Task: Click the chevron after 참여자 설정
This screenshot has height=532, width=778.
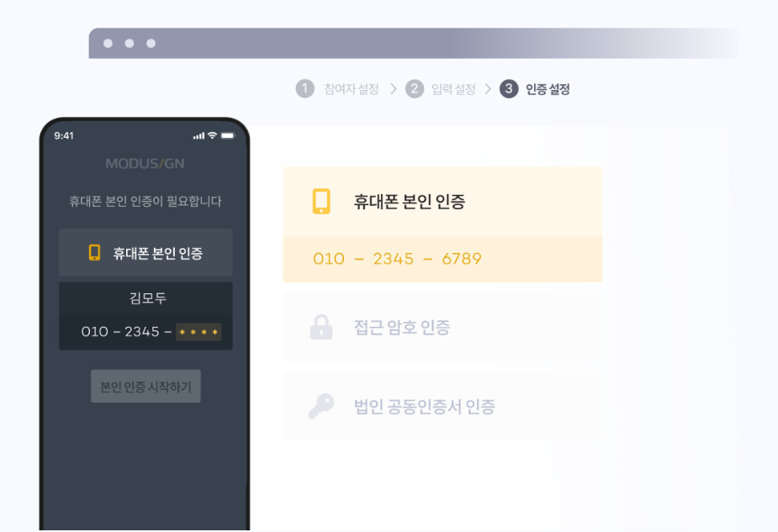Action: pos(393,89)
